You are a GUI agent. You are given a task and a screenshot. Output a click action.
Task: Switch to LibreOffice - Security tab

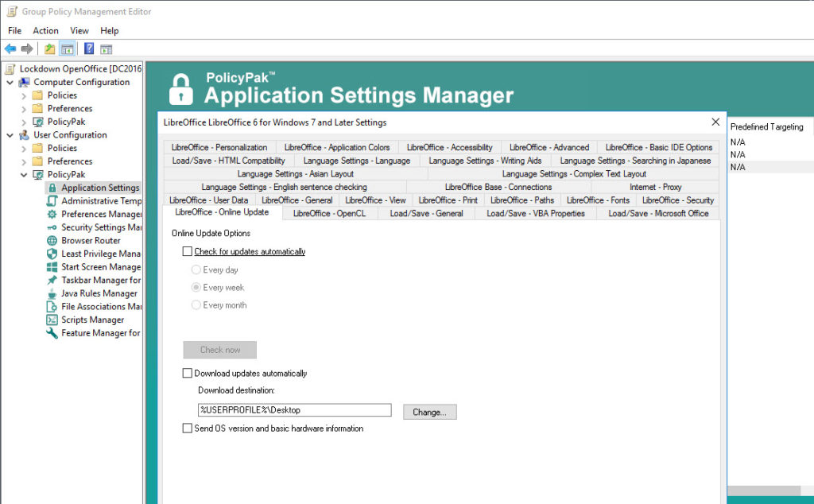678,200
